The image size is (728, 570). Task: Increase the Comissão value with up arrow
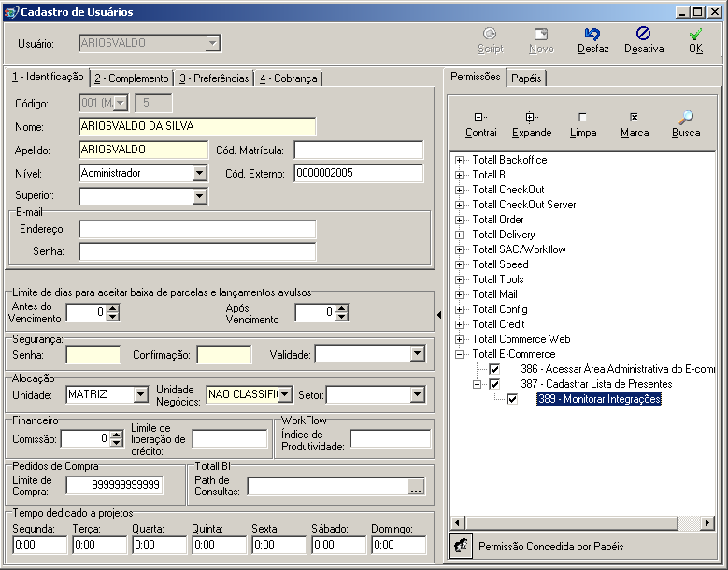[x=117, y=434]
